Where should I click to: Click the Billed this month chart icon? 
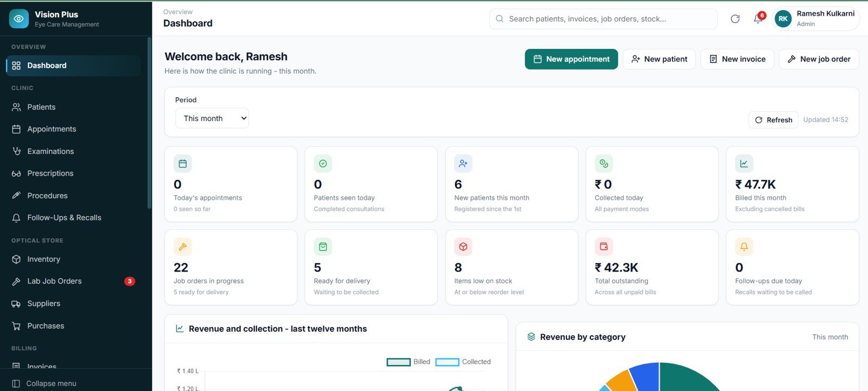pyautogui.click(x=744, y=163)
